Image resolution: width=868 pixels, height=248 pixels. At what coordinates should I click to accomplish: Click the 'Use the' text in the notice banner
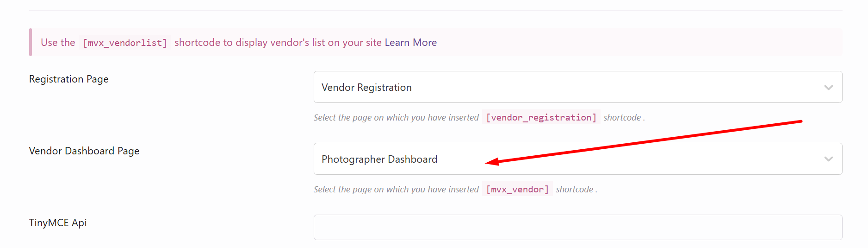click(58, 43)
